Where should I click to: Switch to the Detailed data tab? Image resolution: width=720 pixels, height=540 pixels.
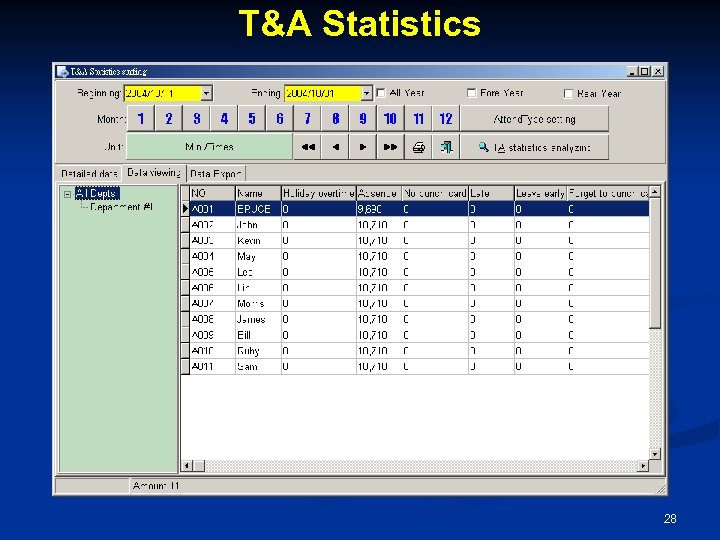[89, 174]
